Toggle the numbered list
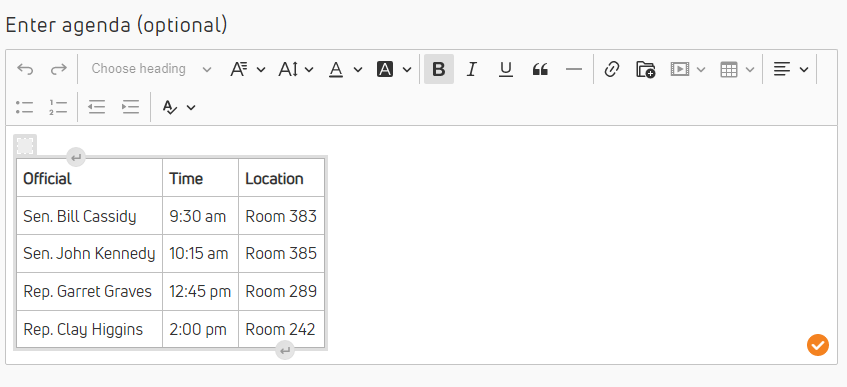 tap(58, 107)
